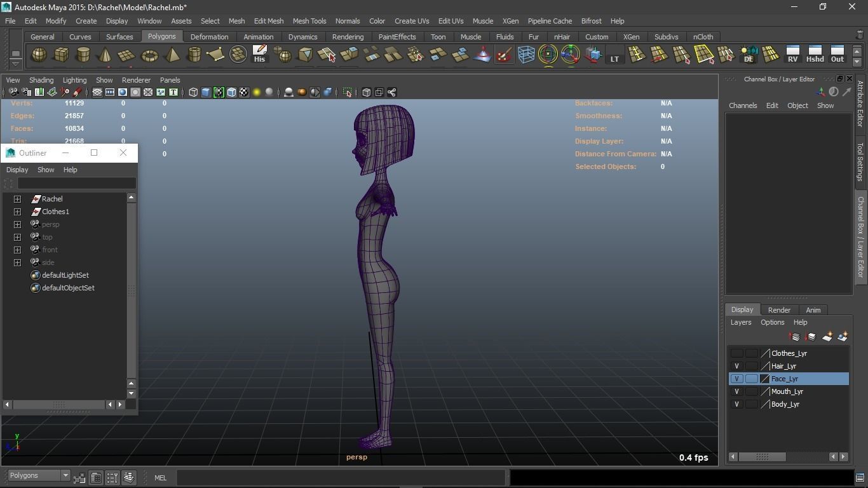Click the His shelf button
868x488 pixels.
(x=259, y=55)
